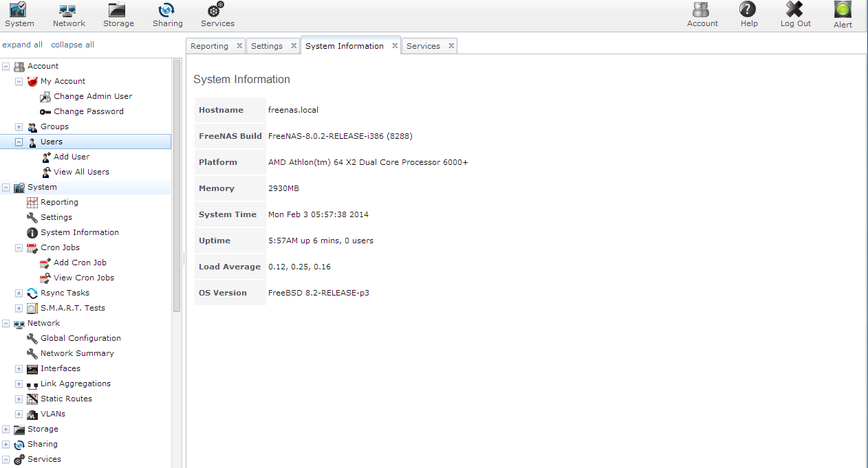
Task: Open the Sharing toolbar icon
Action: (x=166, y=10)
